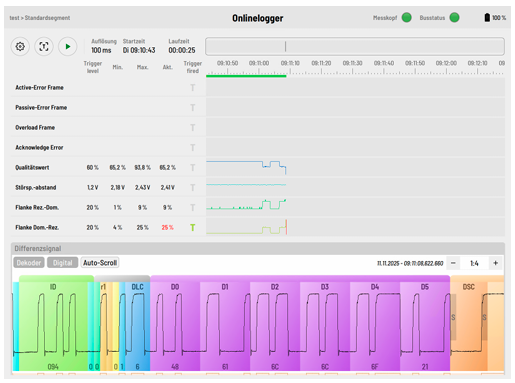Screen dimensions: 515x383
Task: Click the 1:4 zoom ratio field
Action: 474,263
